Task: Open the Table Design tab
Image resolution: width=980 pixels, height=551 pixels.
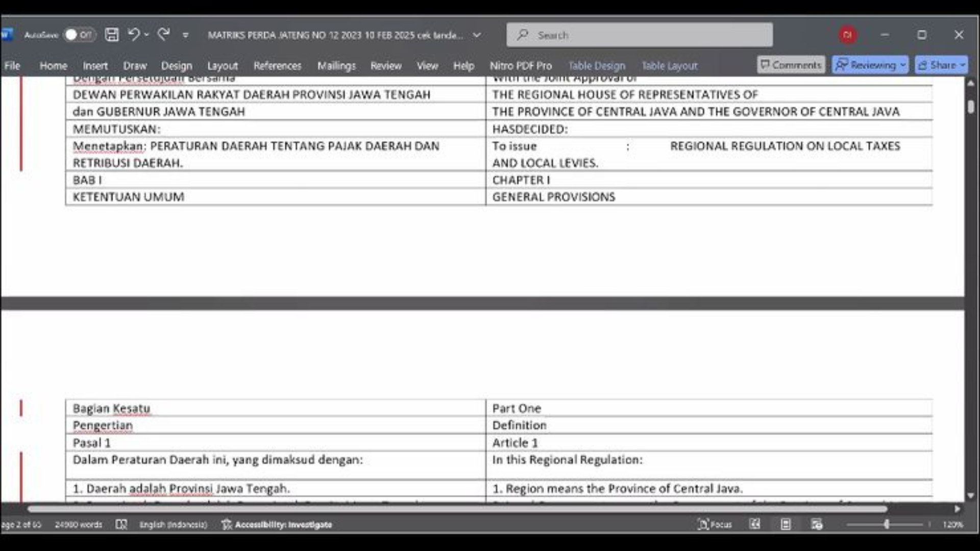Action: tap(597, 66)
